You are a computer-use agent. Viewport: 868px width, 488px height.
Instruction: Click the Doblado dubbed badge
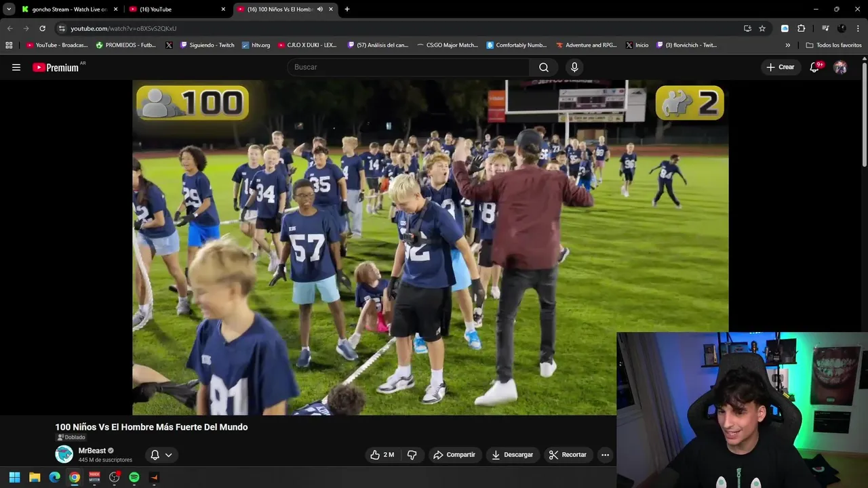tap(71, 438)
